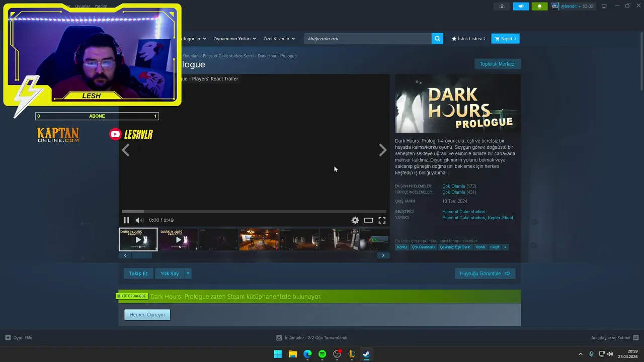Expand the Kategoriler dropdown menu
The height and width of the screenshot is (362, 644).
(193, 39)
